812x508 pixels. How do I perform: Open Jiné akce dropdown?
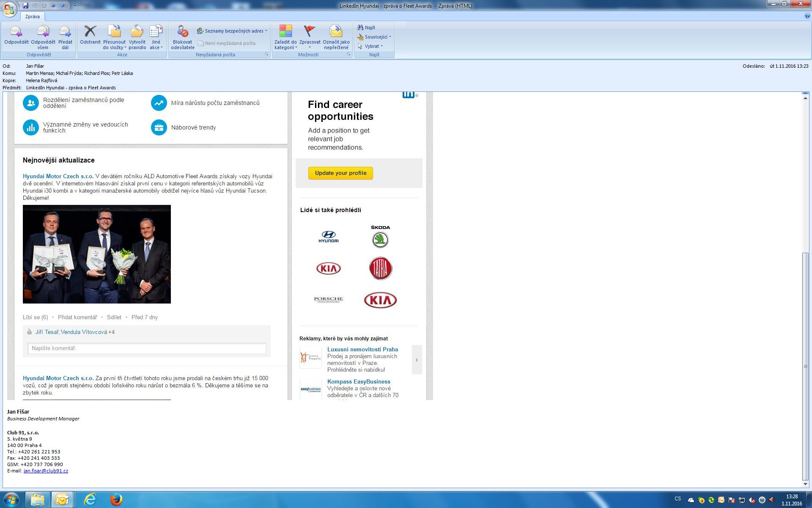click(156, 37)
